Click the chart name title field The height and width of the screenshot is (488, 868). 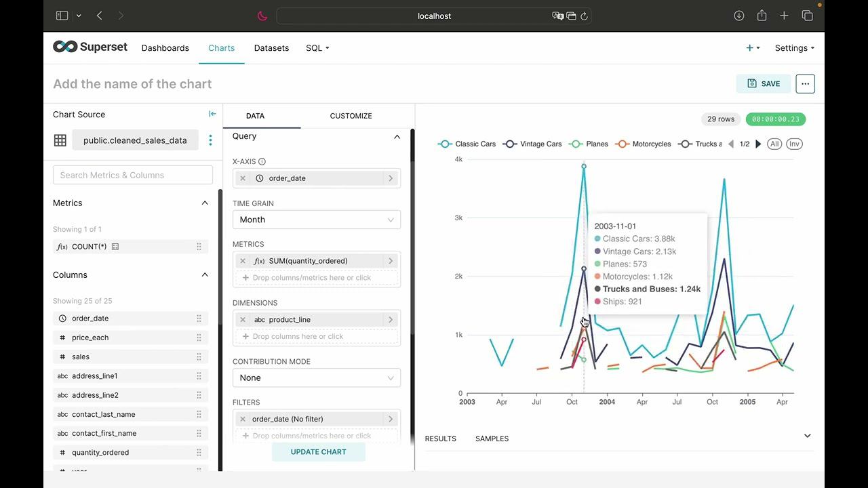pos(132,84)
